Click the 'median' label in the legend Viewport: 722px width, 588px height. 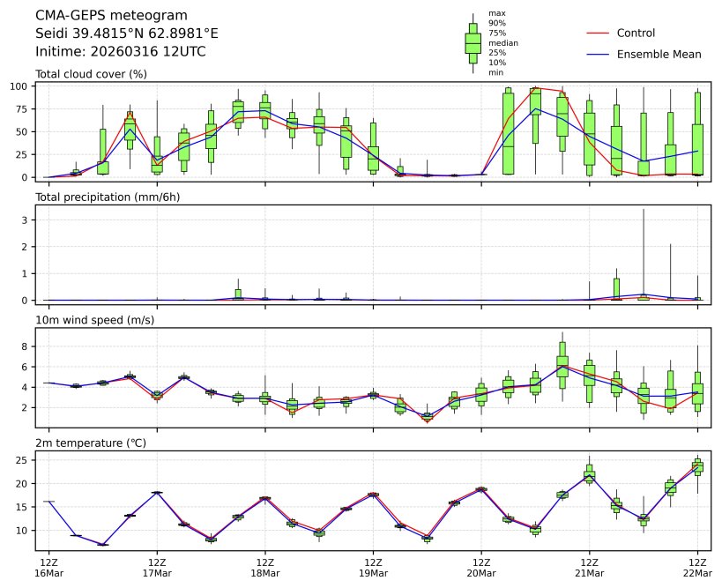[503, 43]
